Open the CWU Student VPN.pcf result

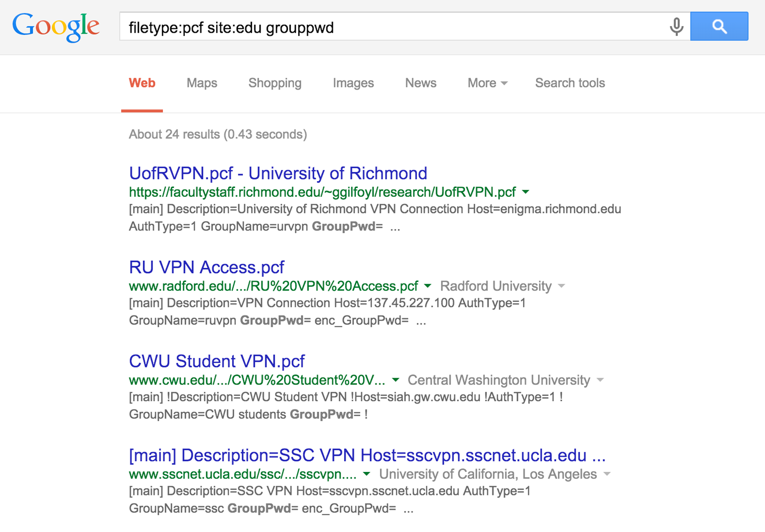216,362
